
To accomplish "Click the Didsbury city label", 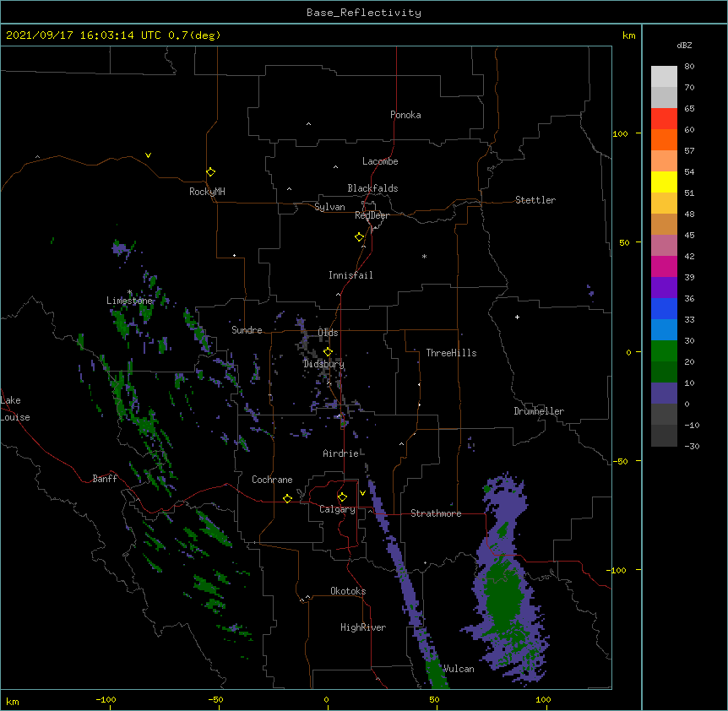I will tap(323, 364).
